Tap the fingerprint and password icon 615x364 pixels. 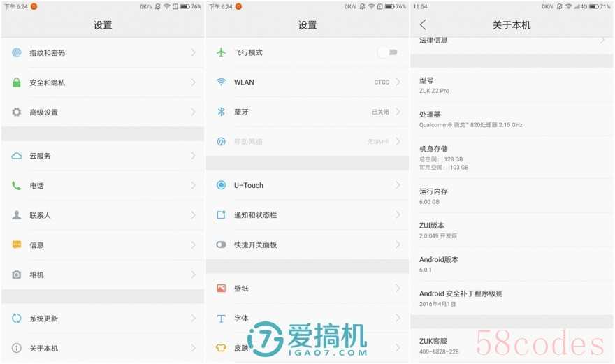16,53
